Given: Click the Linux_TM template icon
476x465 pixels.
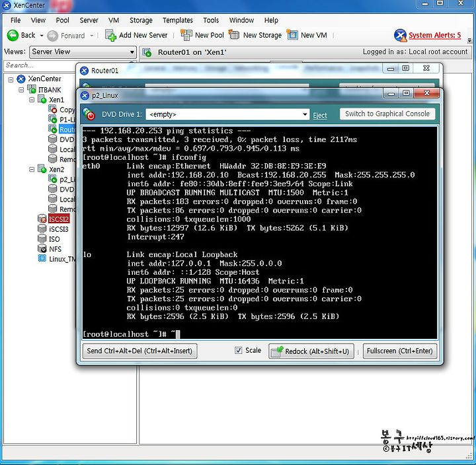Looking at the screenshot, I should [x=42, y=258].
